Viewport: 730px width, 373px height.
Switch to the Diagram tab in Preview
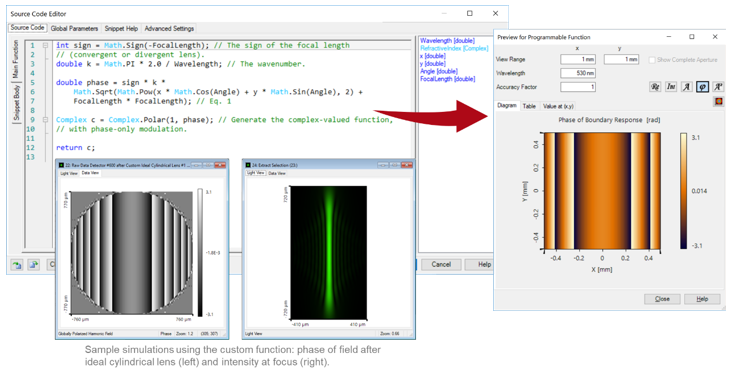pos(507,106)
